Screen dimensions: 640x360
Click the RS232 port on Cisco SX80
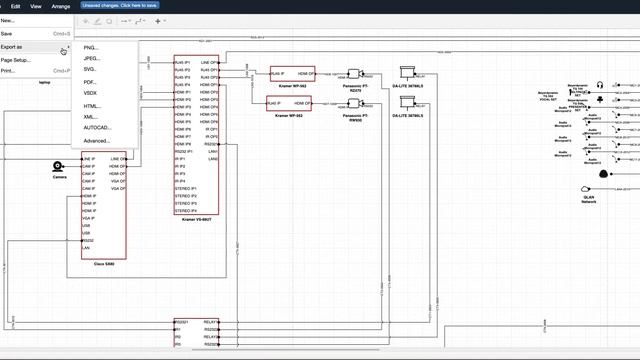pos(88,240)
